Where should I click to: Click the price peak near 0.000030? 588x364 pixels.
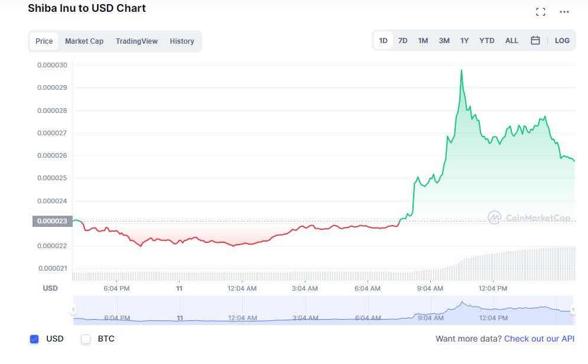click(x=462, y=70)
